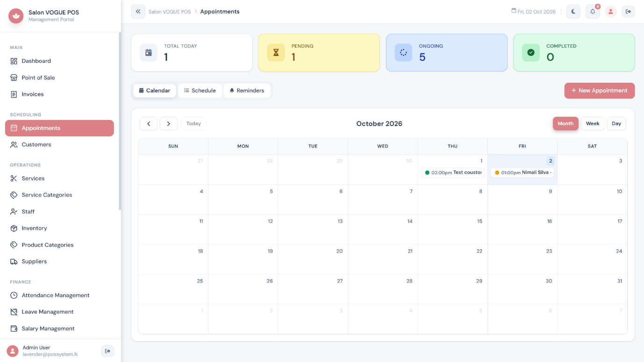Go to next month arrow

pyautogui.click(x=169, y=124)
